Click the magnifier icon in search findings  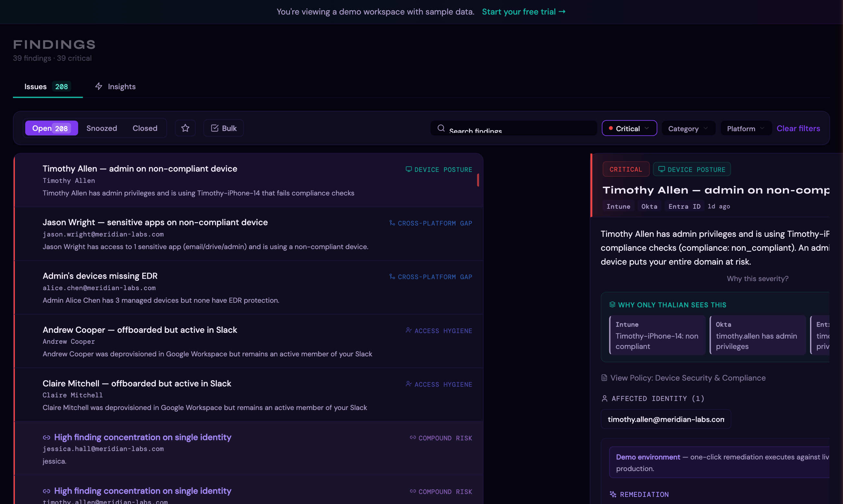pyautogui.click(x=441, y=128)
